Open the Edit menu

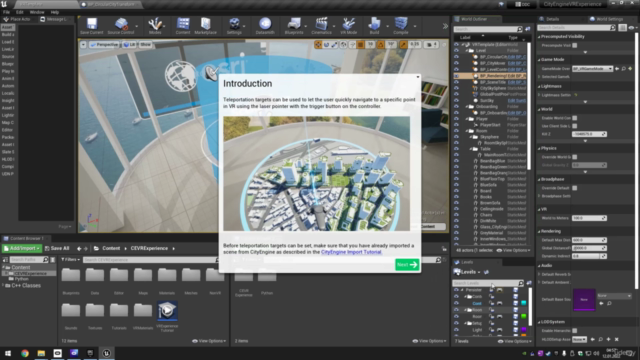point(20,12)
